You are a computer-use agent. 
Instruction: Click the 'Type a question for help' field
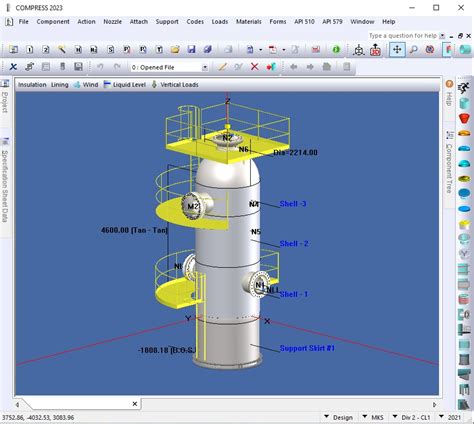pyautogui.click(x=403, y=36)
